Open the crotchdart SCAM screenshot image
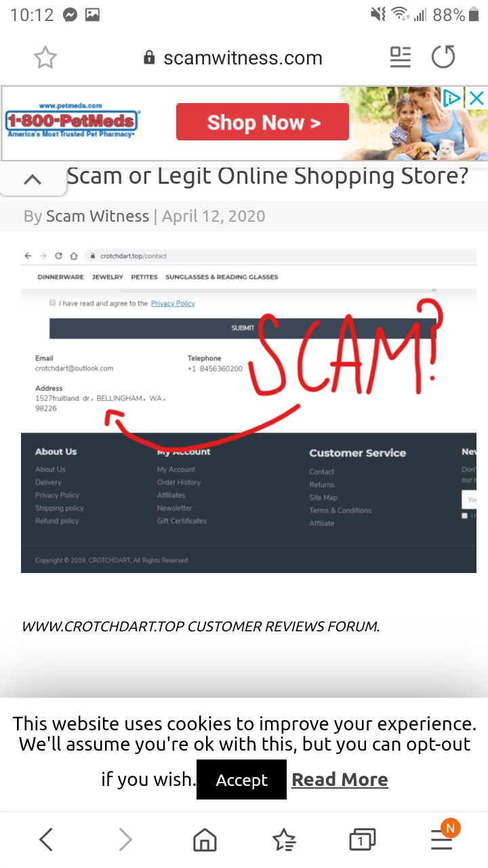This screenshot has height=868, width=488. (249, 410)
